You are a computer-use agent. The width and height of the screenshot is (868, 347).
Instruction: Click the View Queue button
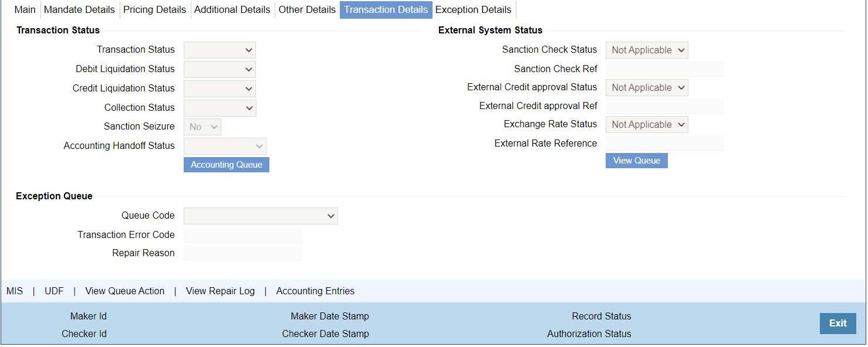[x=637, y=161]
